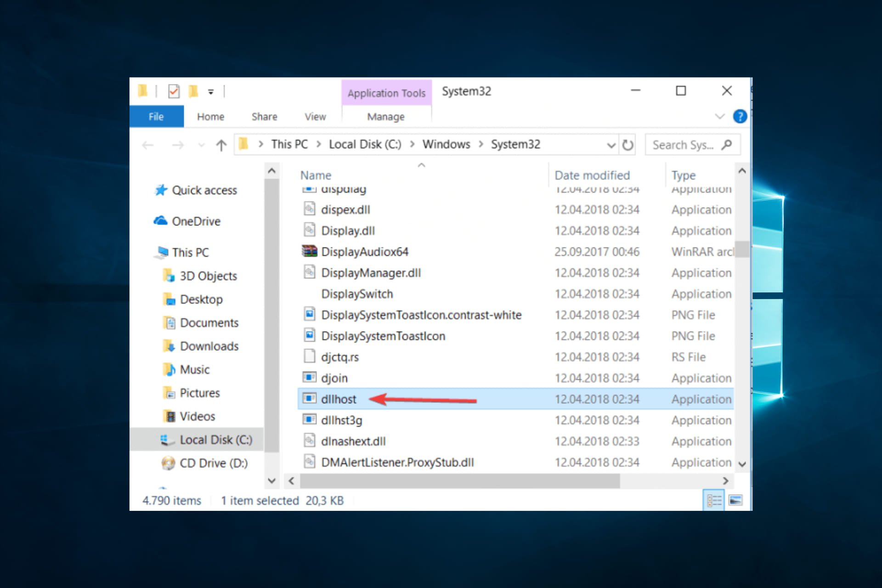Select the dllhst3g application icon
The height and width of the screenshot is (588, 882).
click(x=310, y=419)
